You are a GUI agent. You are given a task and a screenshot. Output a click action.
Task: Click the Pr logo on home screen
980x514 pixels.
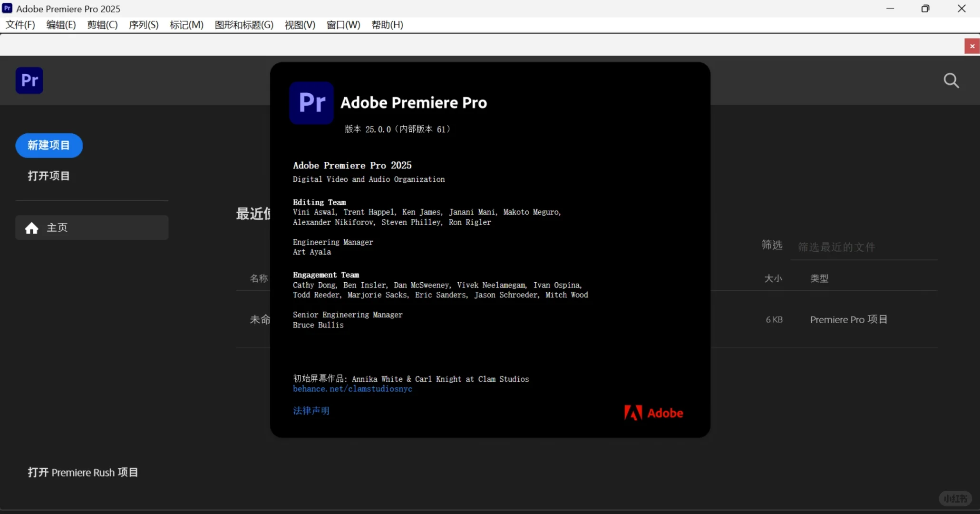pyautogui.click(x=29, y=80)
